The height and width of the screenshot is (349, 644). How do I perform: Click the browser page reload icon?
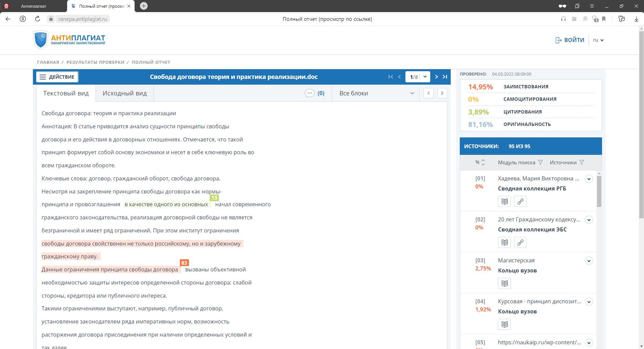pos(38,19)
